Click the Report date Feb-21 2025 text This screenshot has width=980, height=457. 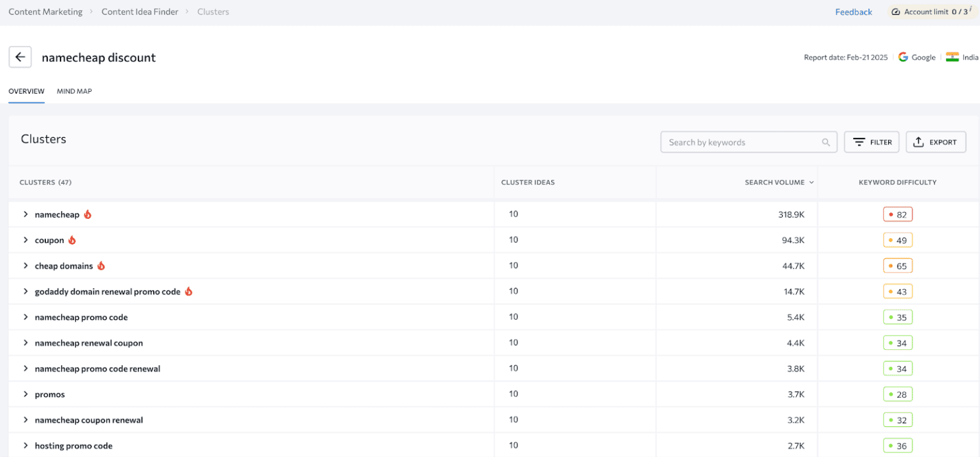pyautogui.click(x=845, y=57)
